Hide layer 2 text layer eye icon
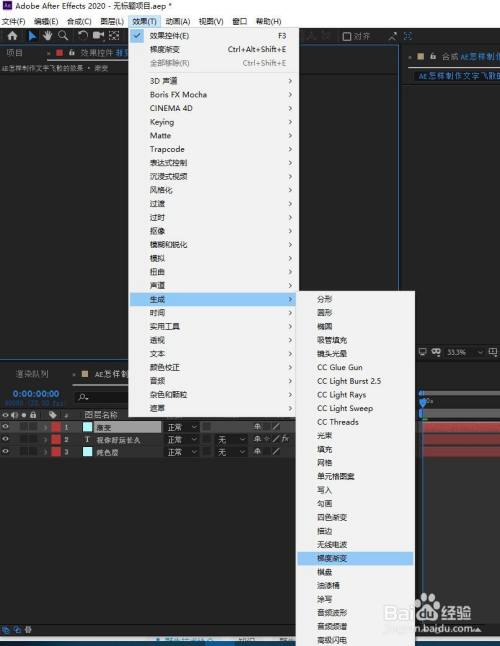The image size is (500, 646). point(5,439)
